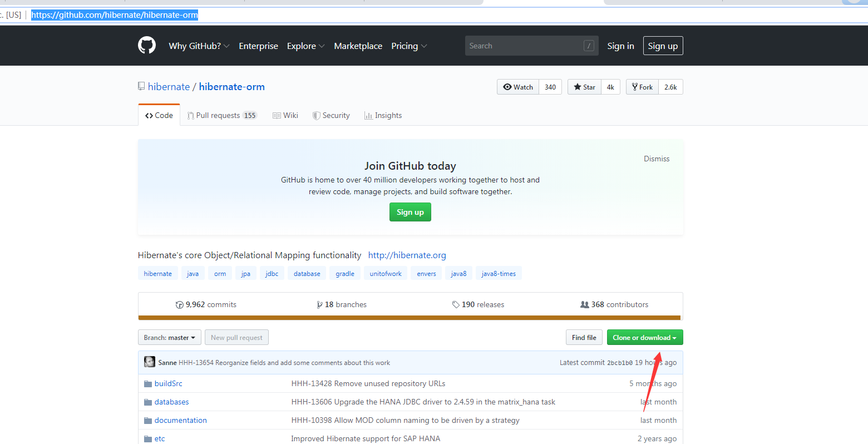868x444 pixels.
Task: View the 368 contributors
Action: (x=614, y=305)
